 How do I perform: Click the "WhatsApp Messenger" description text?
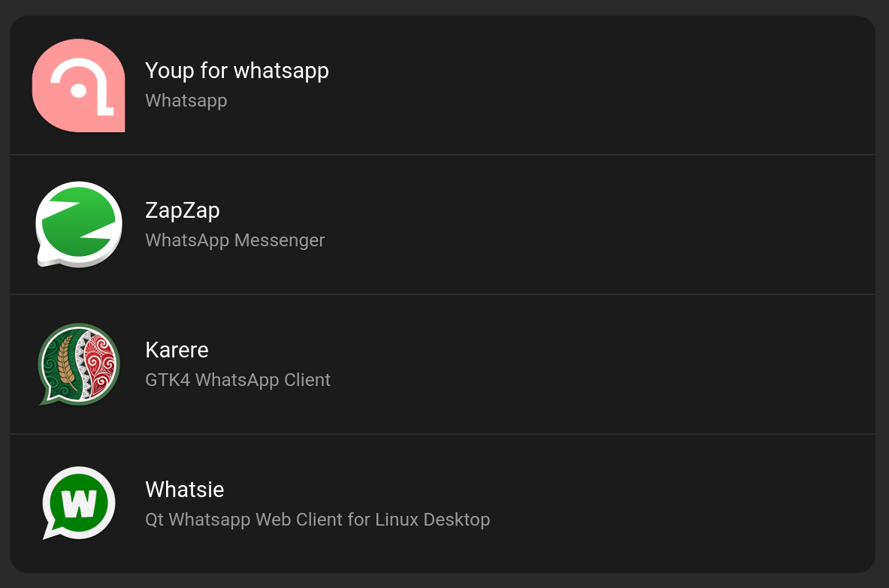click(234, 240)
